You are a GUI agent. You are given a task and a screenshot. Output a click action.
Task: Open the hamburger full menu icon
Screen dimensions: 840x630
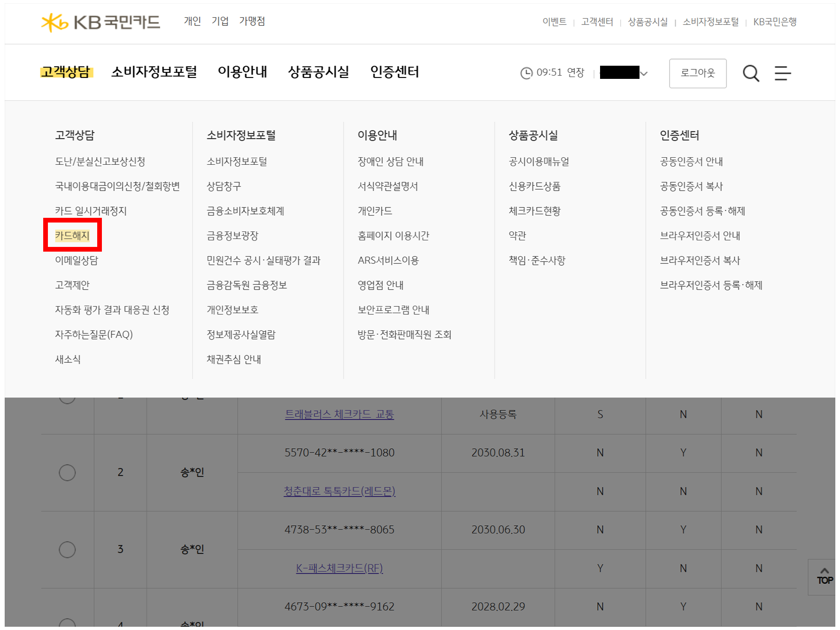pyautogui.click(x=782, y=73)
